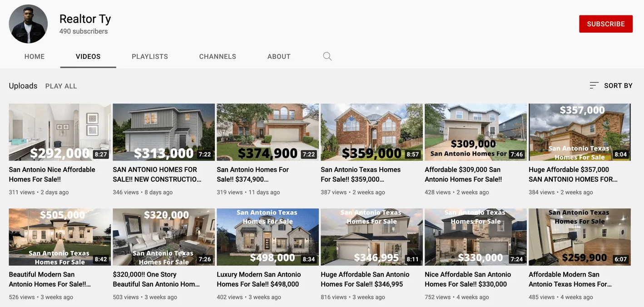
Task: Play the $374,900 home video thumbnail
Action: 268,132
